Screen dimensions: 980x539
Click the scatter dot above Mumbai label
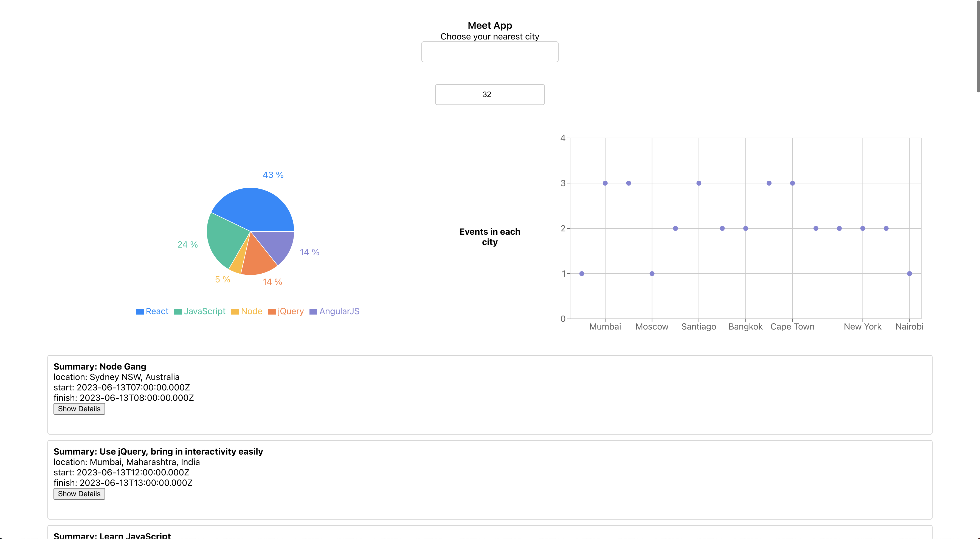point(605,183)
